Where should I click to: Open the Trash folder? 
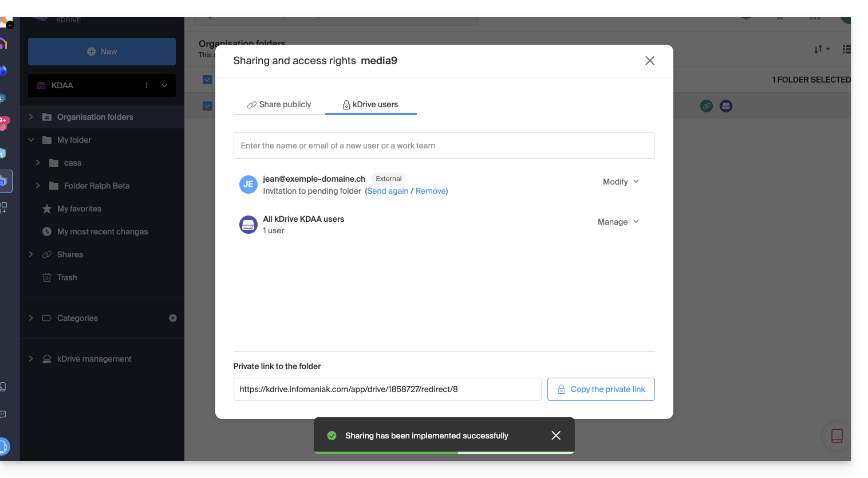67,277
